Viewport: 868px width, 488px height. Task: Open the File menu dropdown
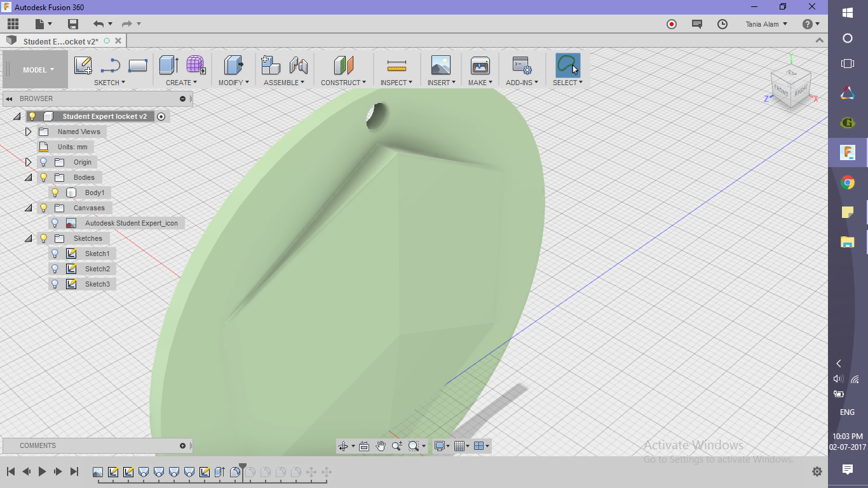tap(44, 24)
